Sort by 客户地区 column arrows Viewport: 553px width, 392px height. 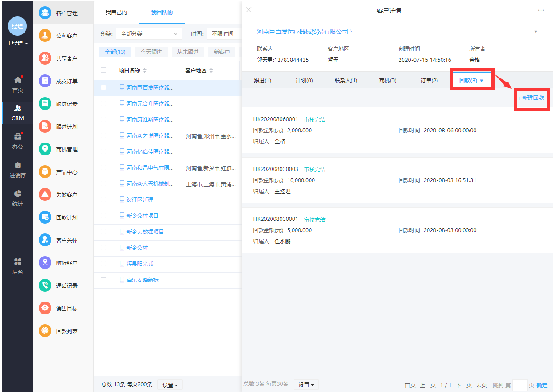(211, 70)
